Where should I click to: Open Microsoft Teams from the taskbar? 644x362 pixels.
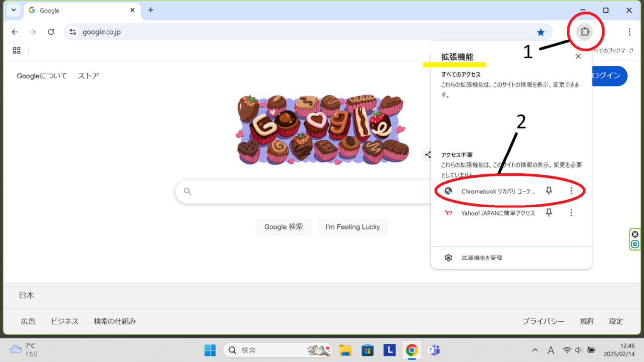coord(434,350)
